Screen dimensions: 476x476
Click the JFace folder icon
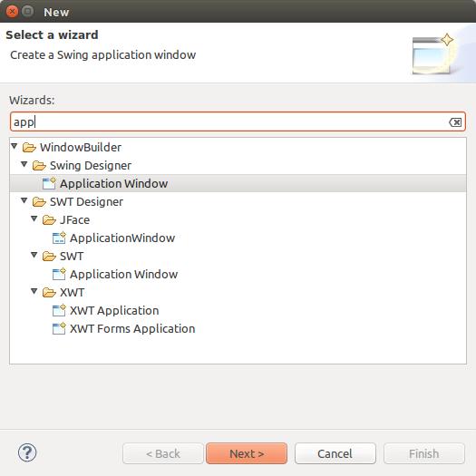pyautogui.click(x=49, y=220)
